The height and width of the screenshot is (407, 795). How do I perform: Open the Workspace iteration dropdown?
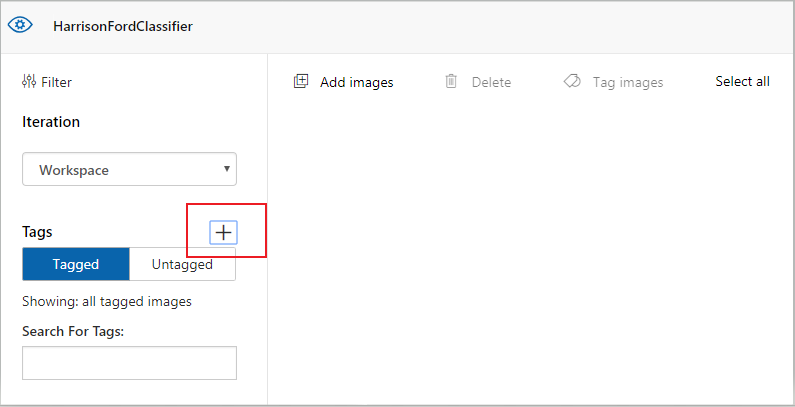(129, 170)
